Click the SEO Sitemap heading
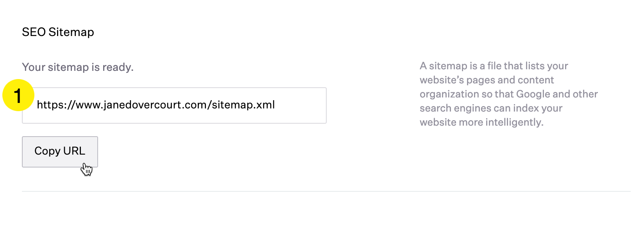 point(58,32)
